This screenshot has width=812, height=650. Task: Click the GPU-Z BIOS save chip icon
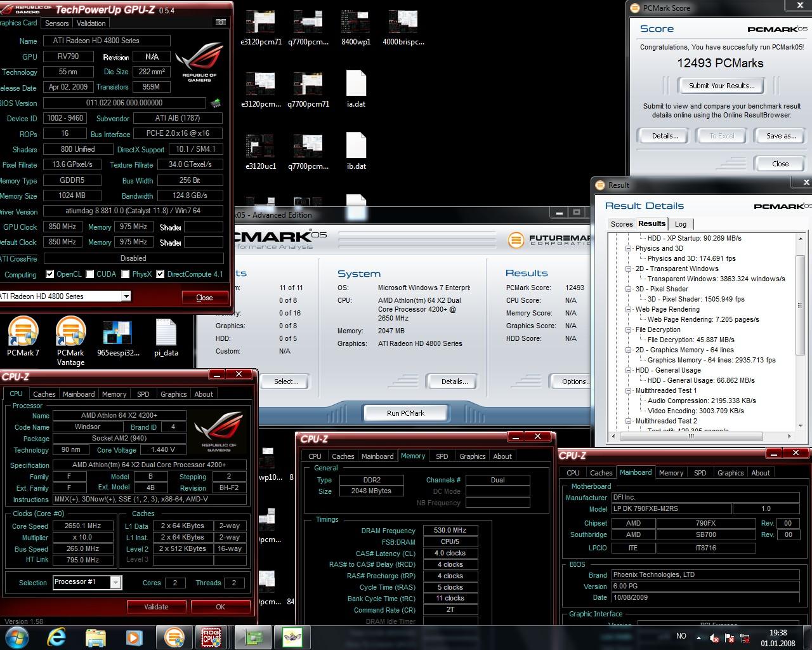point(216,103)
